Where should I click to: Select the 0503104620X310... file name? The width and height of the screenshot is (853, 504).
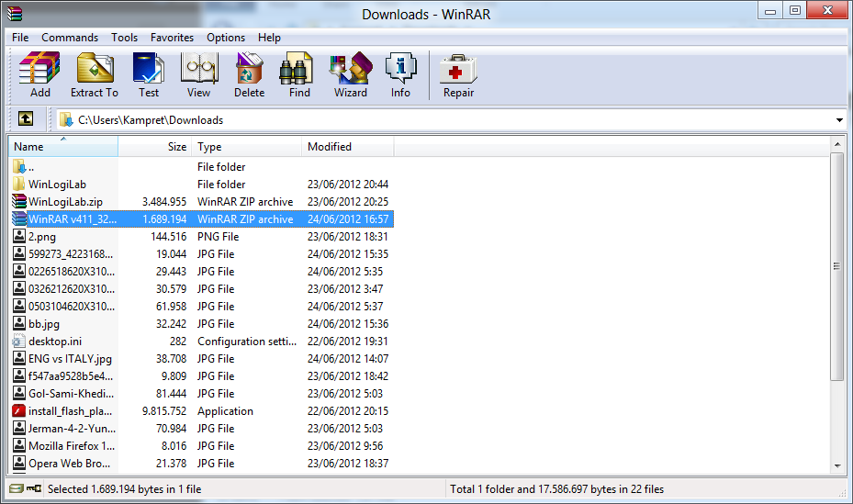[x=72, y=306]
